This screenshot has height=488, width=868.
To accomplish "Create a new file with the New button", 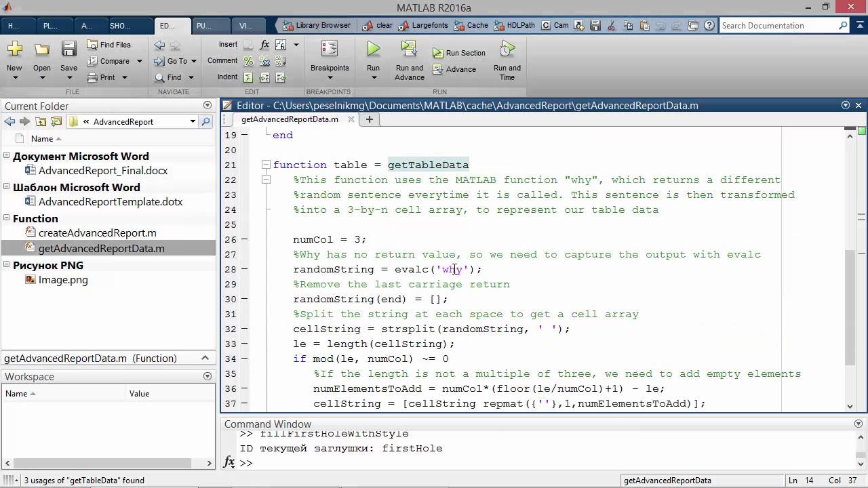I will pos(14,49).
